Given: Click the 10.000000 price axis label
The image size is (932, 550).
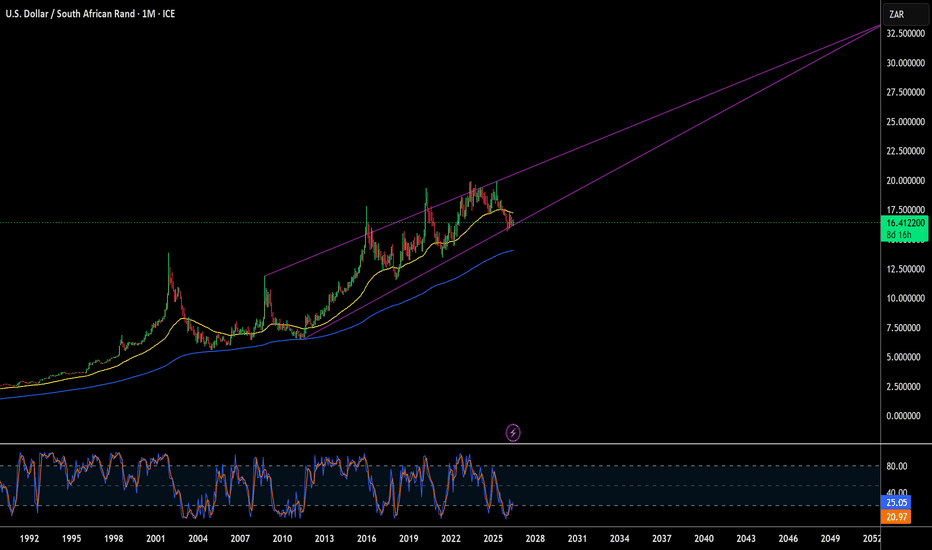Looking at the screenshot, I should point(905,298).
